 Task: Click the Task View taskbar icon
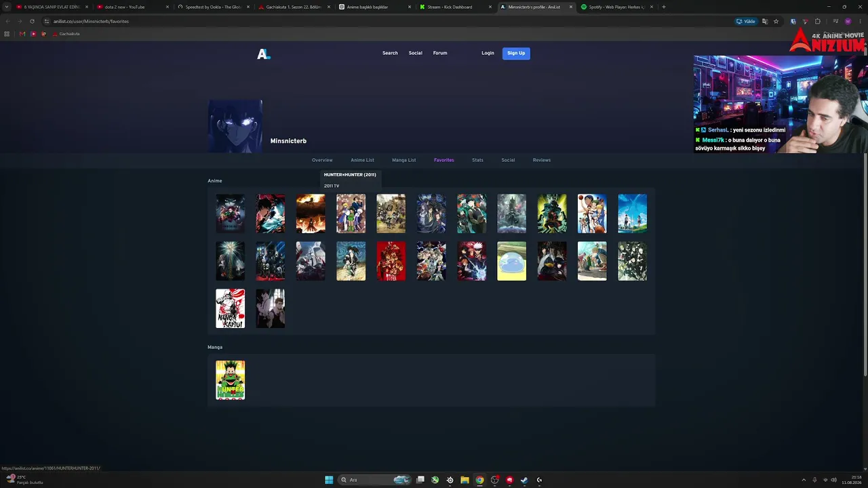coord(420,480)
